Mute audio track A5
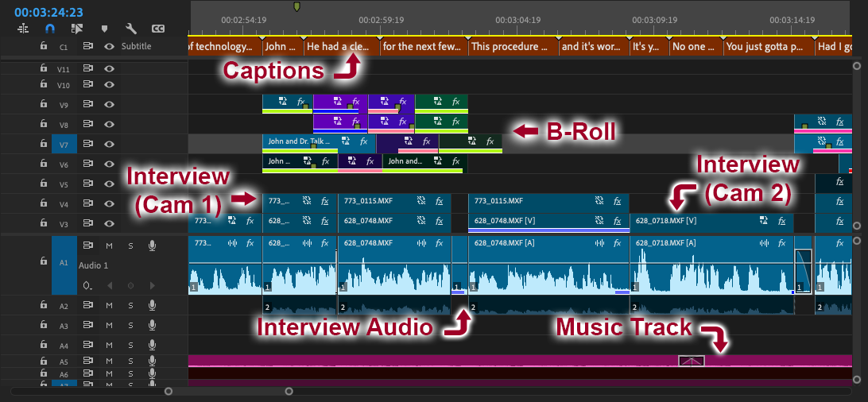This screenshot has height=402, width=868. pos(110,361)
